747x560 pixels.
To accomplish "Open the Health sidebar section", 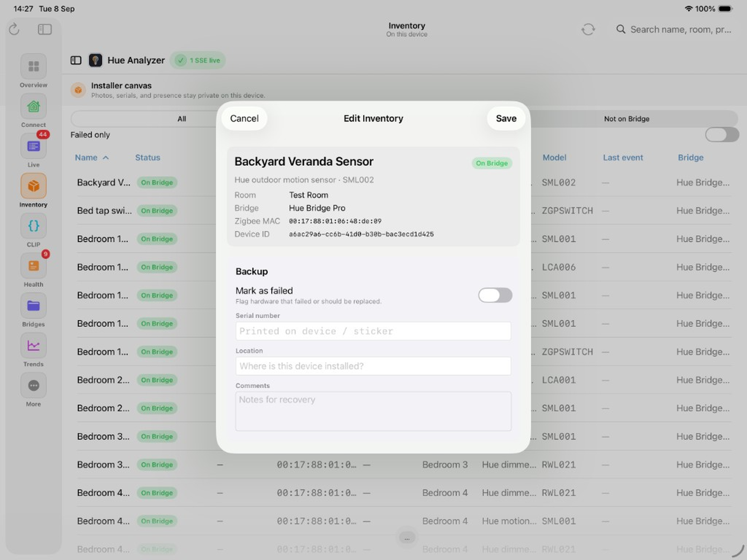I will coord(33,266).
